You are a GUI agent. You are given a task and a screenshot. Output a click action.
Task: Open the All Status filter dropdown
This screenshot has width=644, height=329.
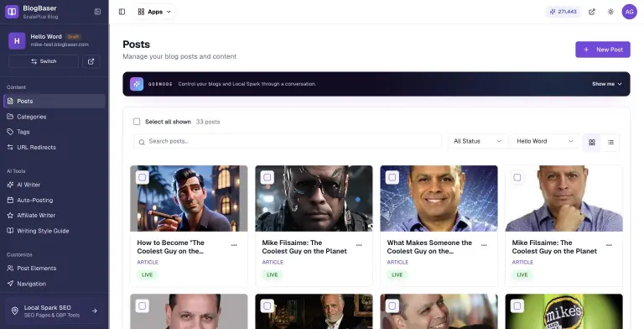478,141
